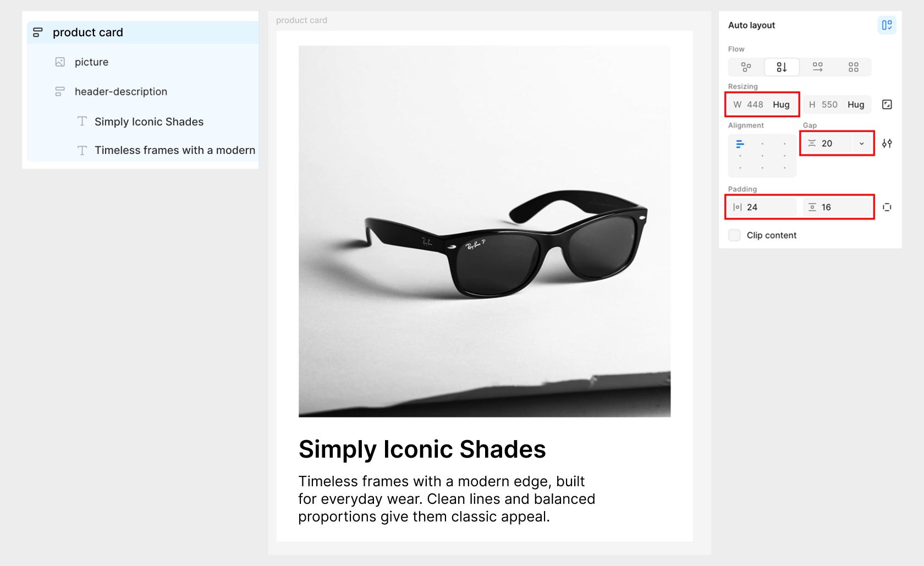
Task: Open the auto layout advanced settings icon
Action: pos(887,144)
